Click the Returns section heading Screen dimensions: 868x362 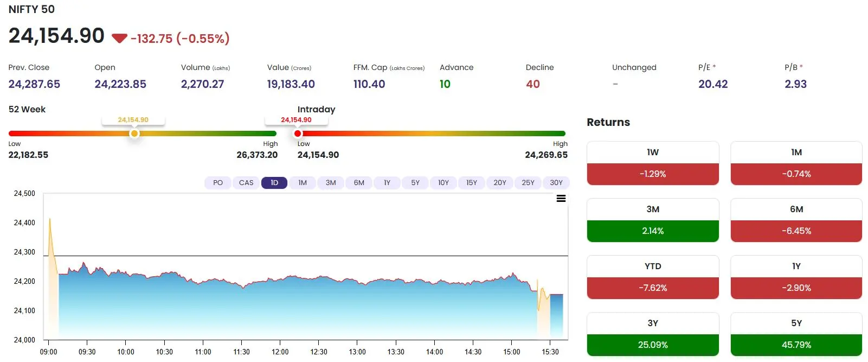point(608,122)
